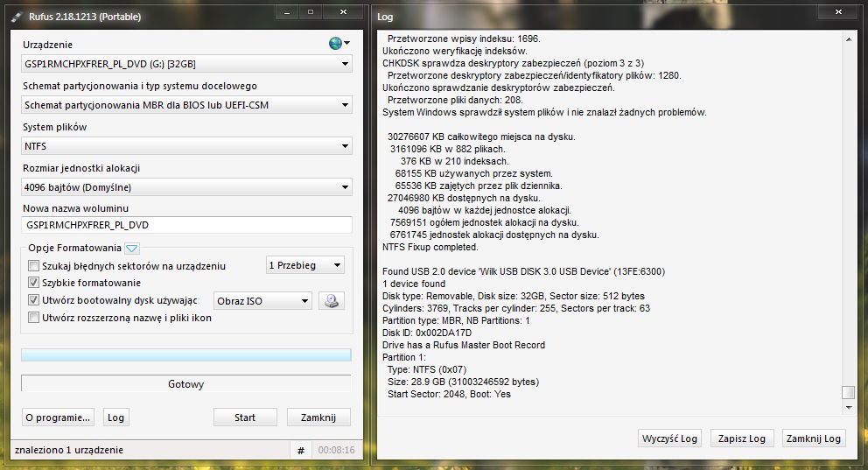Click 'Size: 28.9 GB (31003246592 bytes)' log line
Image resolution: width=868 pixels, height=470 pixels.
point(463,382)
